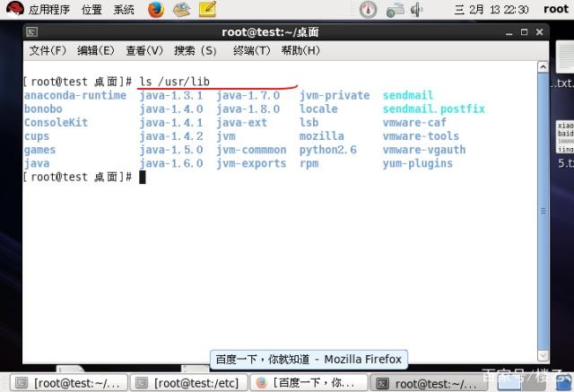Open the network connection tray icon
Viewport: 574px width, 392px height.
click(395, 10)
